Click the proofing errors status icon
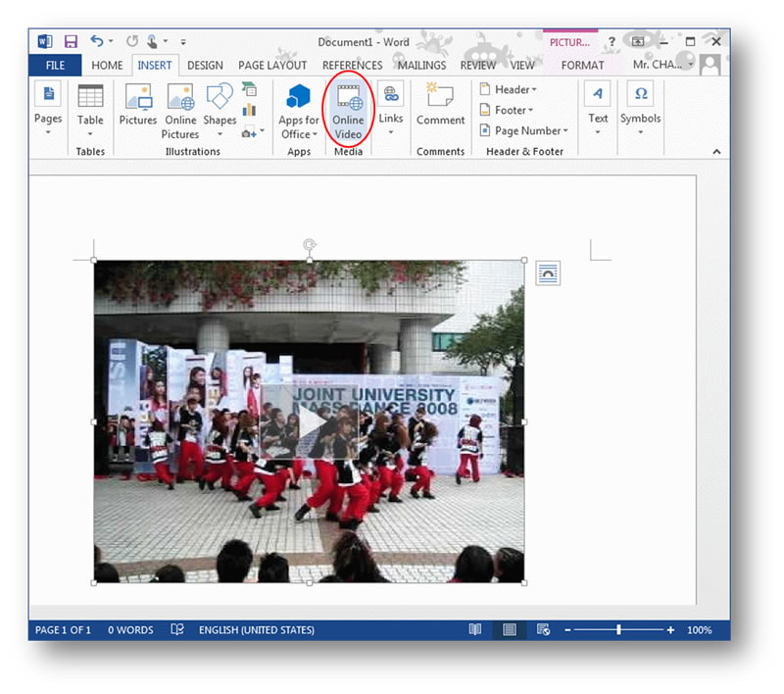784x694 pixels. 177,630
